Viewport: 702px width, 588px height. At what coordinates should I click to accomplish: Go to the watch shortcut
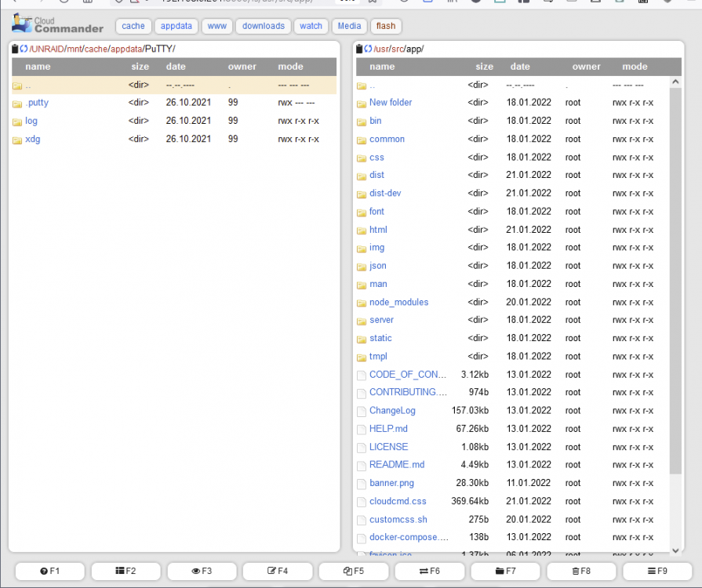pyautogui.click(x=311, y=26)
